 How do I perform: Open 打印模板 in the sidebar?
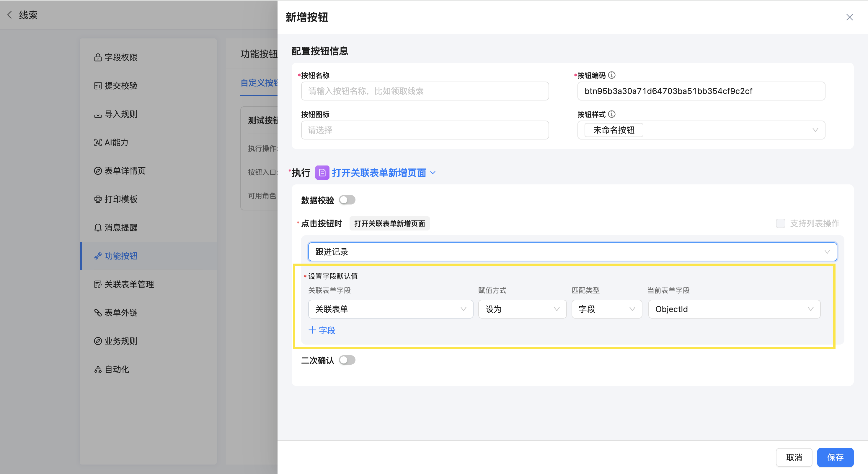point(148,199)
